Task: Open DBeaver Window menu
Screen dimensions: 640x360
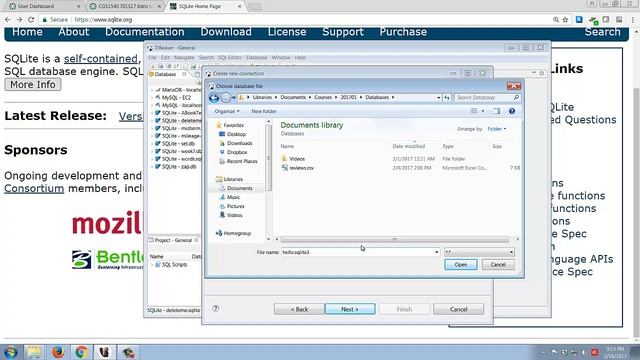Action: click(x=281, y=58)
